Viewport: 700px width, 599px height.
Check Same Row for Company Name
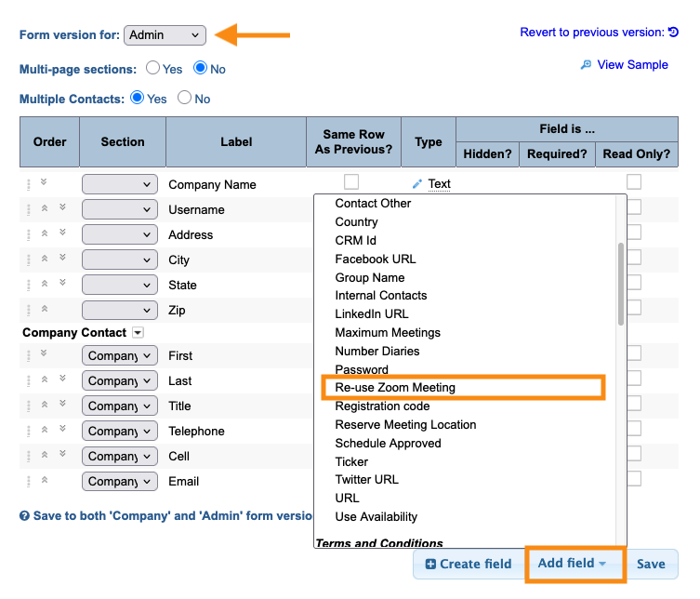tap(351, 182)
